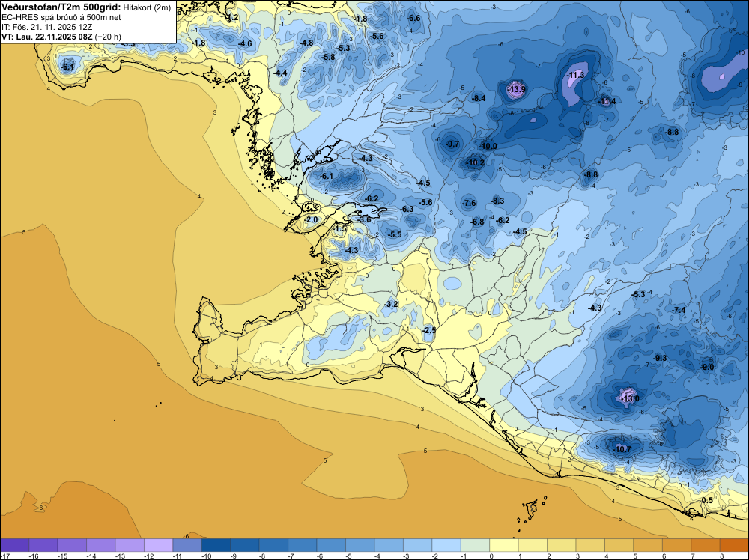Click the 8 value on the color scale
Viewport: 749px width, 560px height.
722,556
